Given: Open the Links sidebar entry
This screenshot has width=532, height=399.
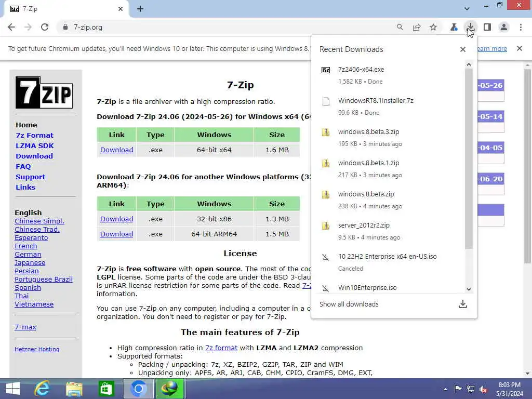Looking at the screenshot, I should pos(25,187).
